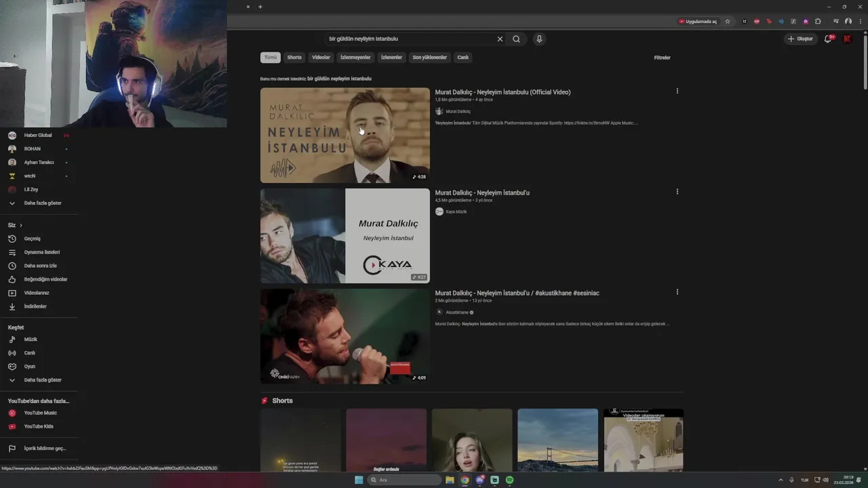Open YouTube Kids from sidebar
Image resolution: width=868 pixels, height=488 pixels.
[39, 426]
